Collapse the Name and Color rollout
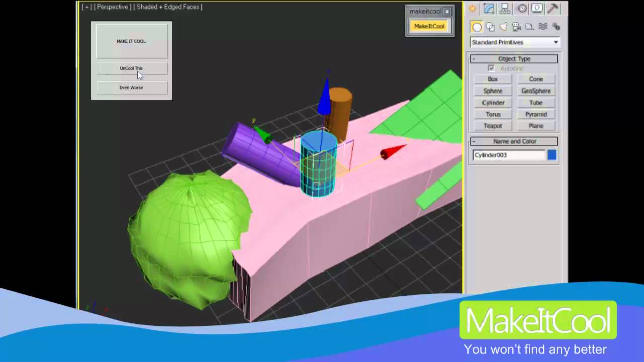The image size is (644, 362). click(514, 141)
